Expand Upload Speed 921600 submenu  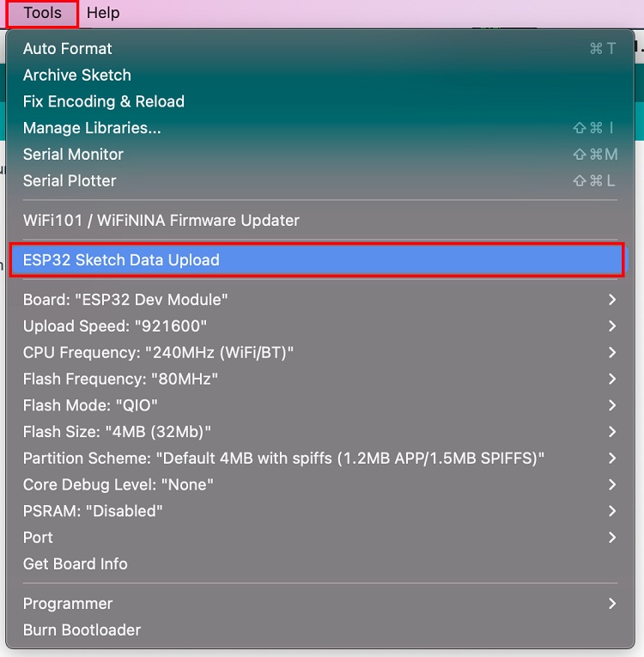[115, 326]
